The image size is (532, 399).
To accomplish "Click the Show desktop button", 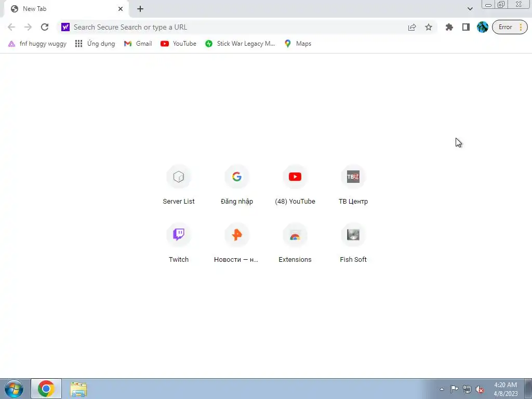I will coord(528,389).
